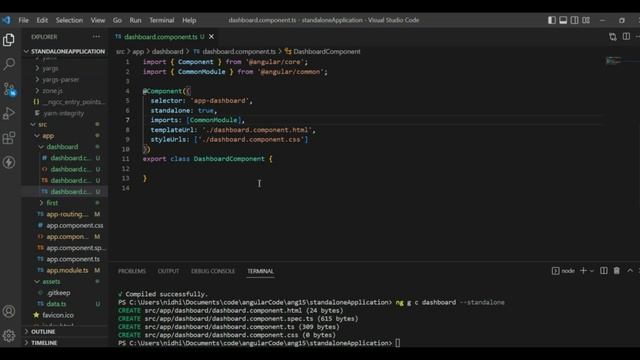
Task: Open the Help menu
Action: tap(189, 20)
